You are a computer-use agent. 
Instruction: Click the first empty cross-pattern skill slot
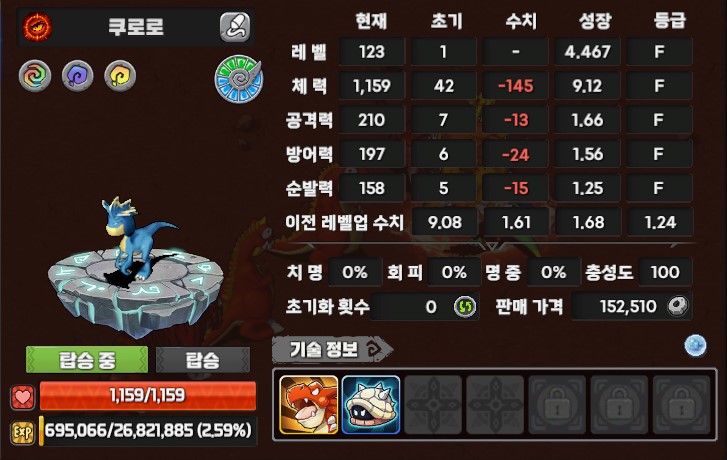coord(433,405)
